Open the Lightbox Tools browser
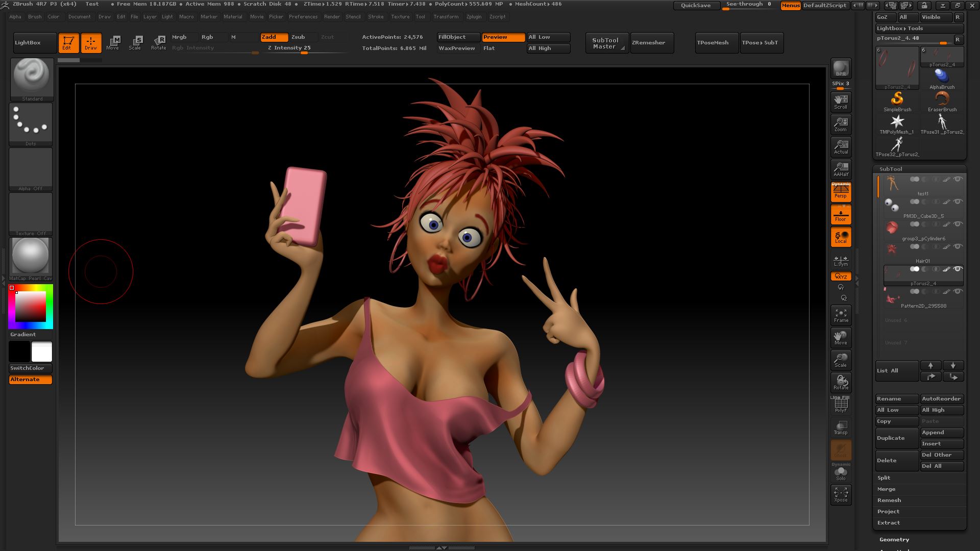The image size is (980, 551). click(x=919, y=29)
